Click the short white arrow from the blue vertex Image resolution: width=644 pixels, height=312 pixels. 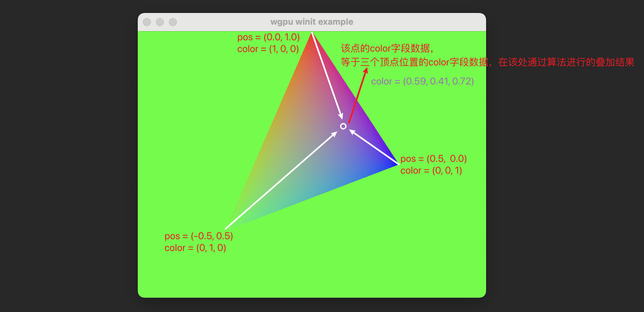click(x=374, y=147)
